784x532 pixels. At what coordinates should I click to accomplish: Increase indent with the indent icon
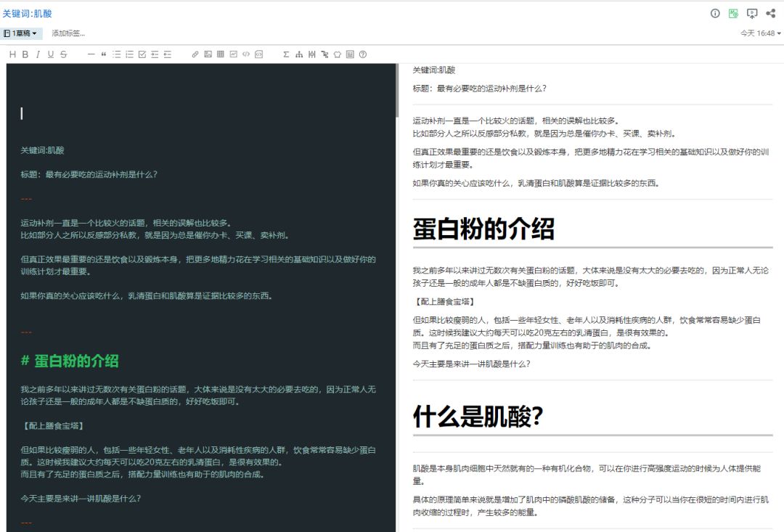click(155, 54)
